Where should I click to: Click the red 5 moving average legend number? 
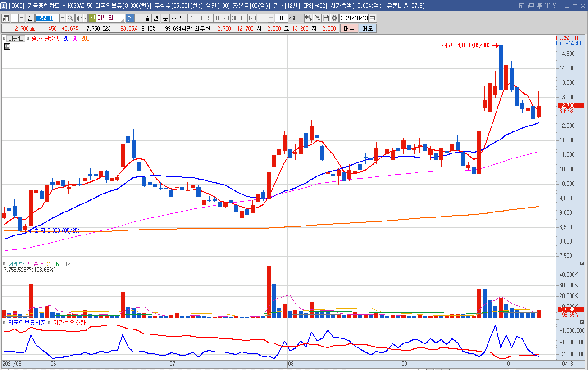59,39
